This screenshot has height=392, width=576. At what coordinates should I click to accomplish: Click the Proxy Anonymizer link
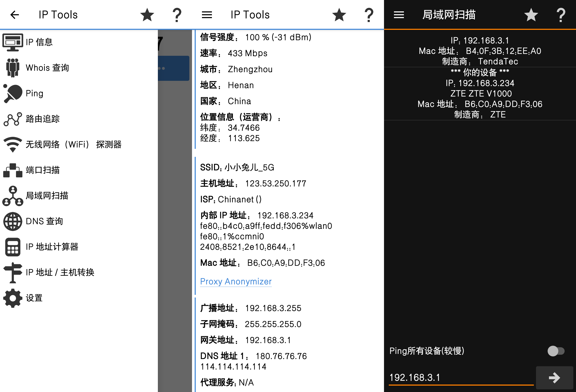tap(236, 282)
